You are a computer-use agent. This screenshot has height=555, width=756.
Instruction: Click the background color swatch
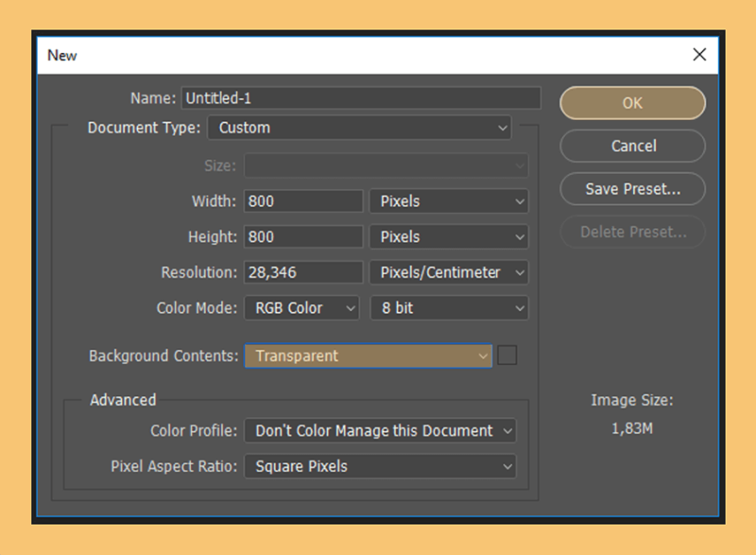[x=507, y=356]
